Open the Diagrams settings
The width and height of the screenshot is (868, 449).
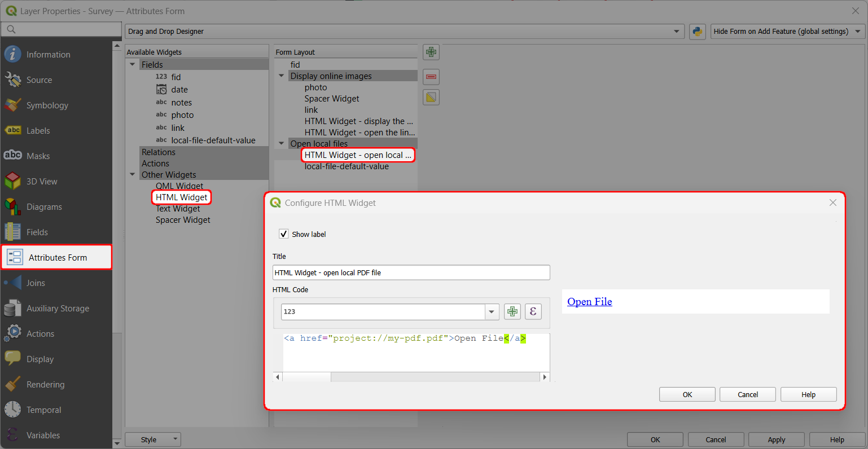coord(45,206)
